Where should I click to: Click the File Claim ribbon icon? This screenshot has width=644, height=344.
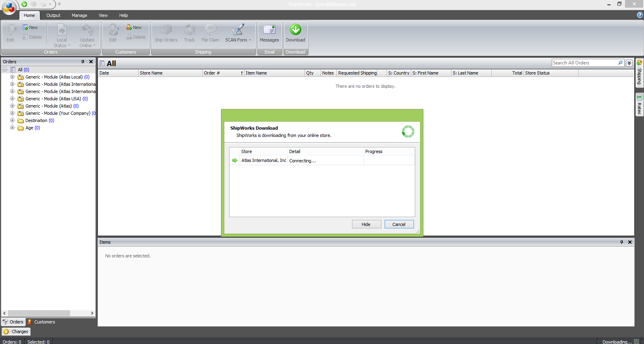click(210, 33)
